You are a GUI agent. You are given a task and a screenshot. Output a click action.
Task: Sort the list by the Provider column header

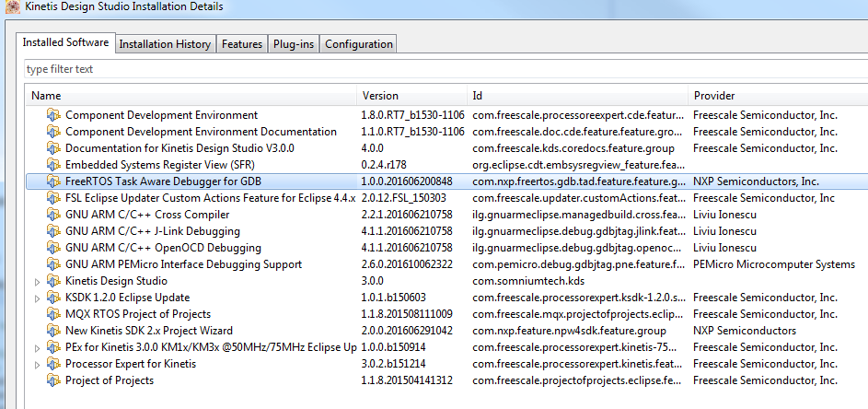click(714, 96)
